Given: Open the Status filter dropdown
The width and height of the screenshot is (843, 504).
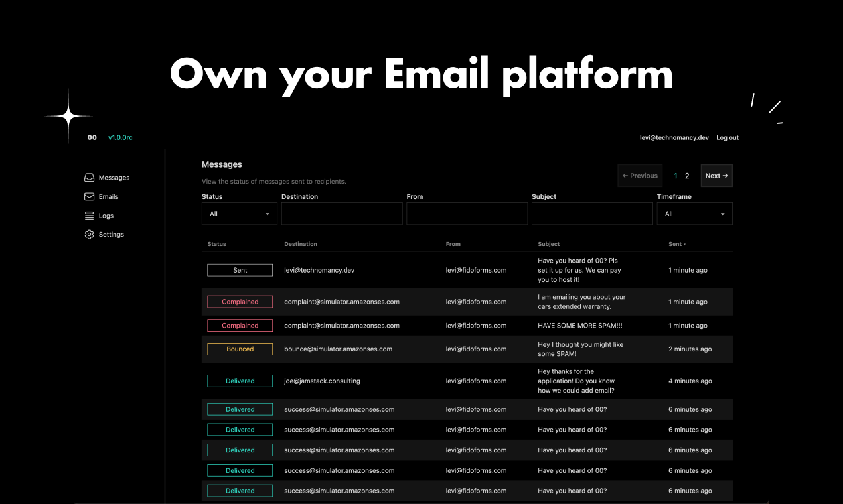Looking at the screenshot, I should [240, 214].
